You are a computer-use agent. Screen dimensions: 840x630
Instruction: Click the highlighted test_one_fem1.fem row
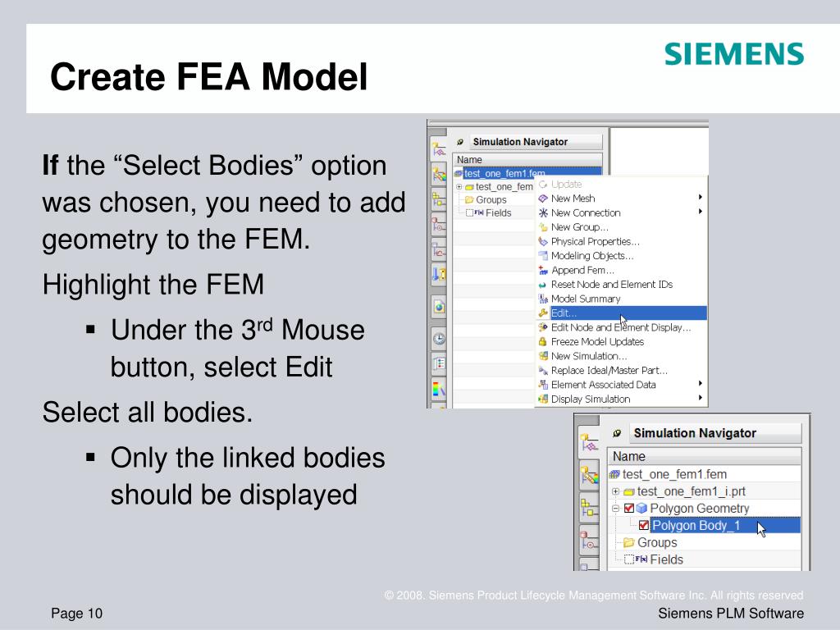pyautogui.click(x=527, y=172)
